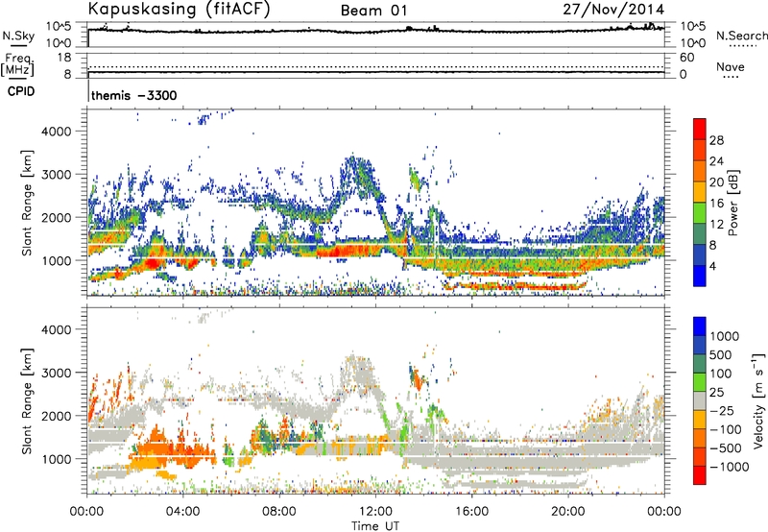Click the N.Sky legend label

coord(18,36)
